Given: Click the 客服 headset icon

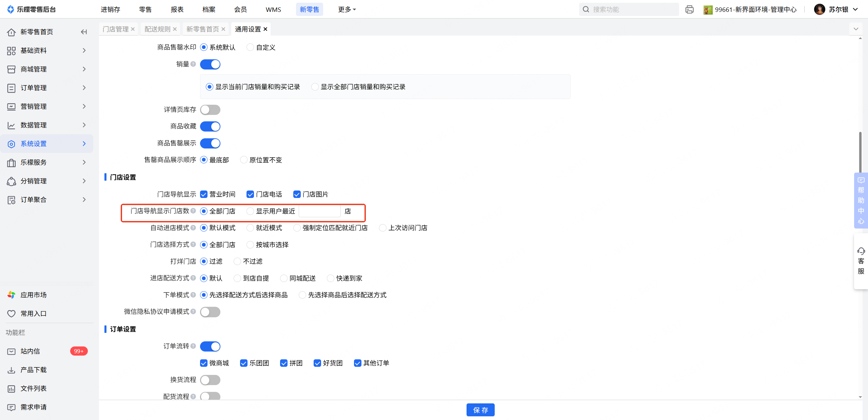Looking at the screenshot, I should tap(861, 251).
